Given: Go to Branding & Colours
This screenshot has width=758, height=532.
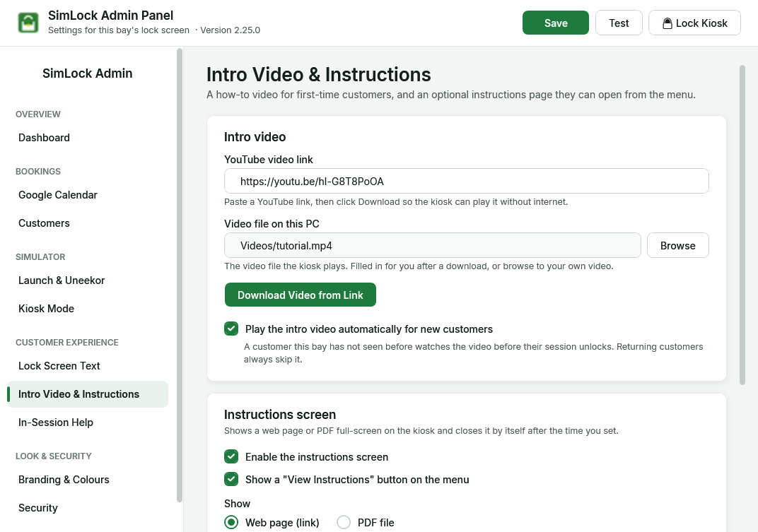Looking at the screenshot, I should point(88,480).
